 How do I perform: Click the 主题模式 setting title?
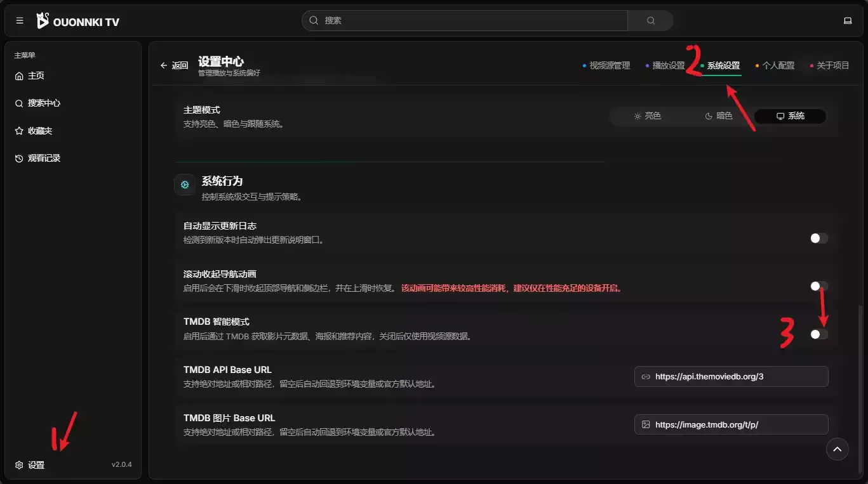[x=202, y=110]
